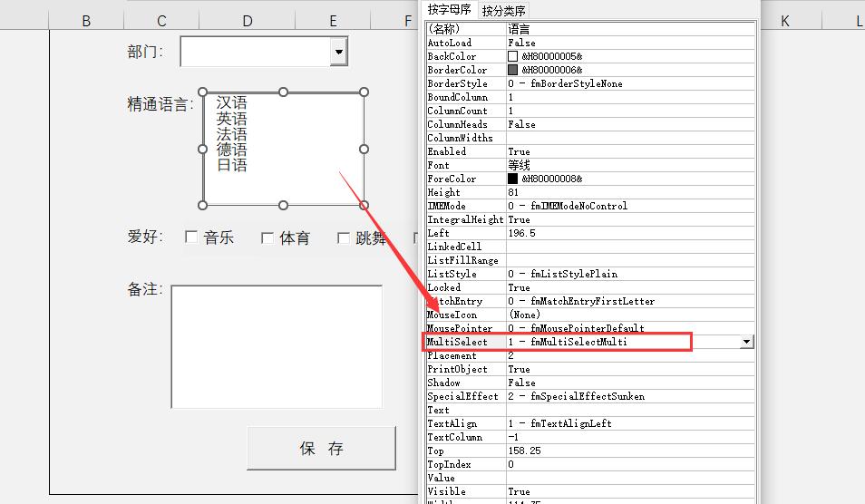
Task: Click the Locked property row
Action: [x=590, y=287]
